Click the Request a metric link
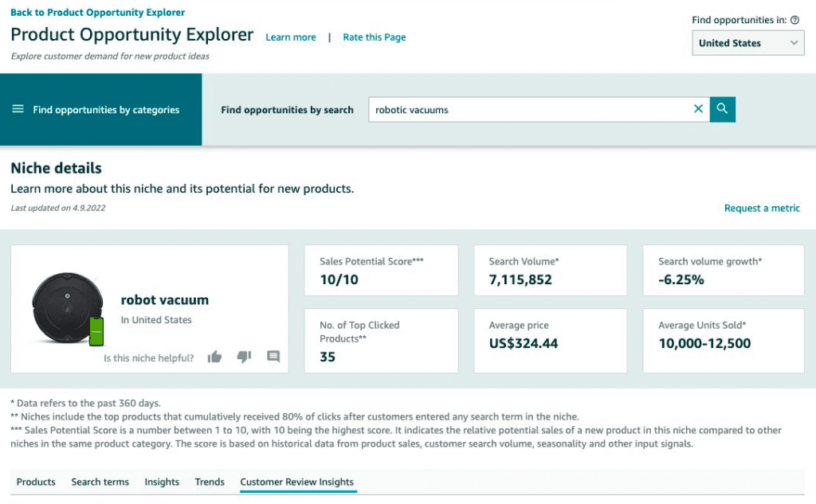The image size is (816, 504). click(762, 208)
